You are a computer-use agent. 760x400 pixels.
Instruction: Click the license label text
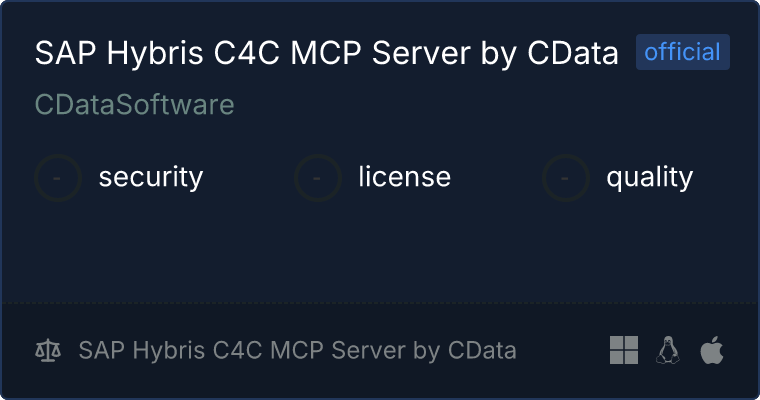405,177
